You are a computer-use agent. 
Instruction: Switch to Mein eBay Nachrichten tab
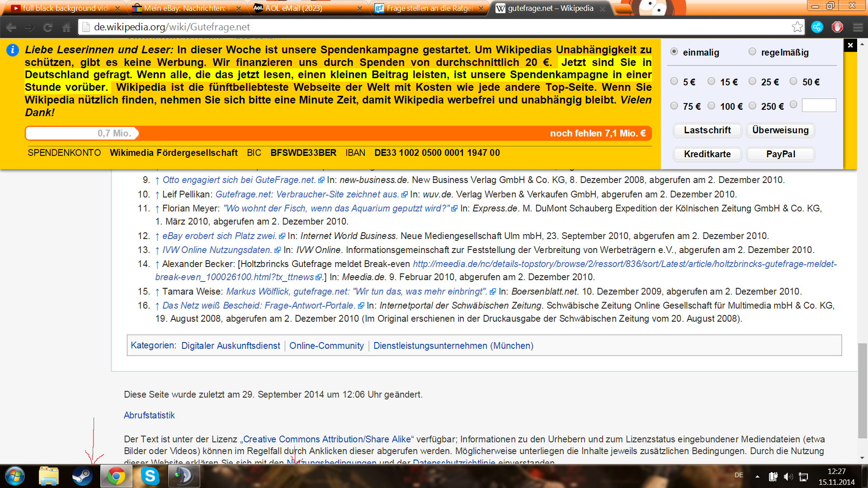click(x=184, y=8)
